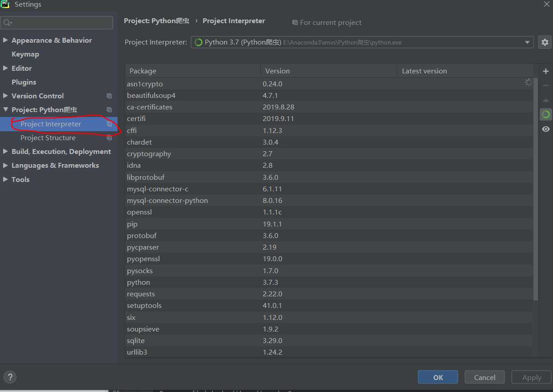Select the beautifulsoup4 package row
553x392 pixels.
click(x=329, y=95)
